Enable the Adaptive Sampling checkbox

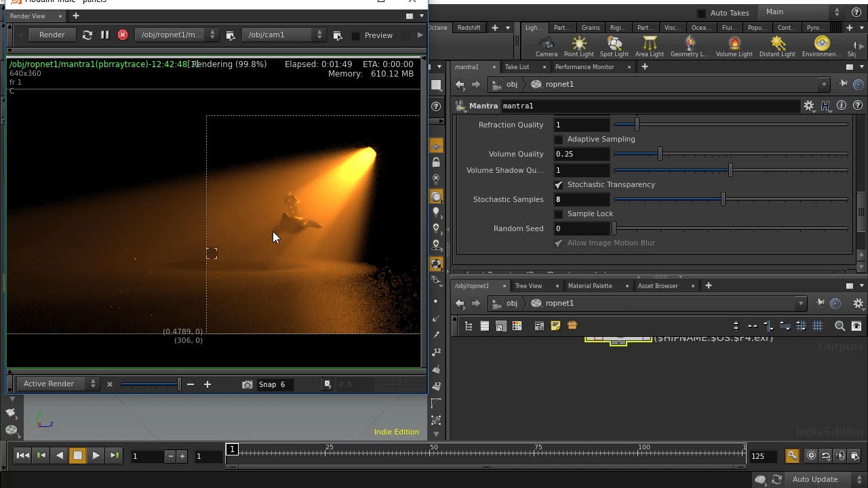click(x=559, y=140)
